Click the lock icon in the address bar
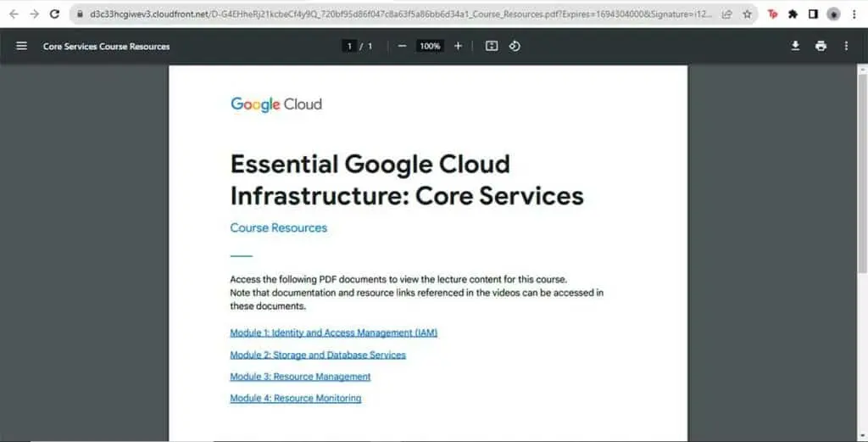The height and width of the screenshot is (442, 868). coord(80,14)
